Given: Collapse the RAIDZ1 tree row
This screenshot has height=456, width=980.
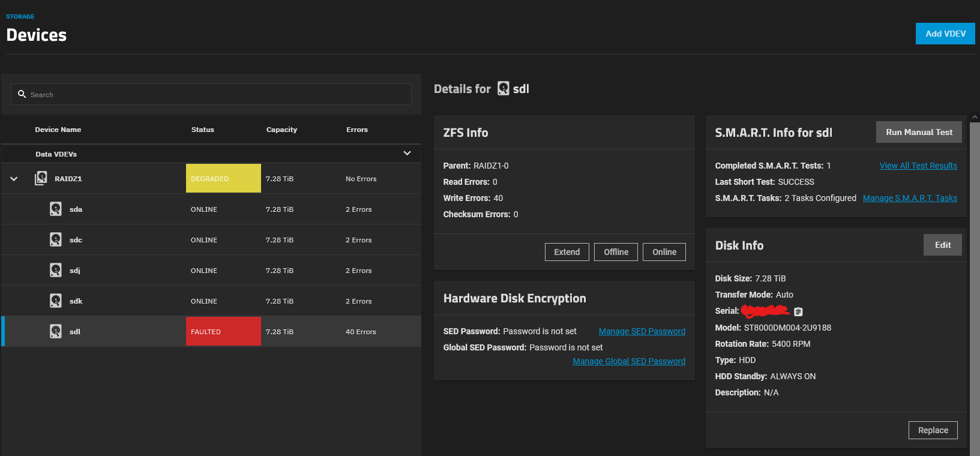Looking at the screenshot, I should pyautogui.click(x=14, y=179).
